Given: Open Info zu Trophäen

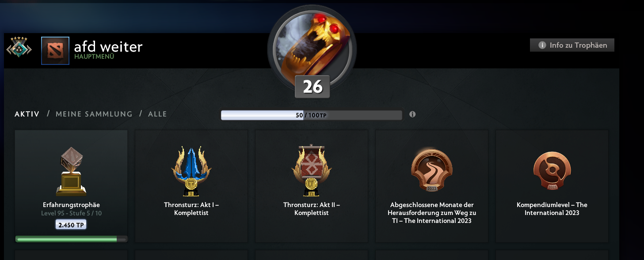Looking at the screenshot, I should (x=572, y=45).
